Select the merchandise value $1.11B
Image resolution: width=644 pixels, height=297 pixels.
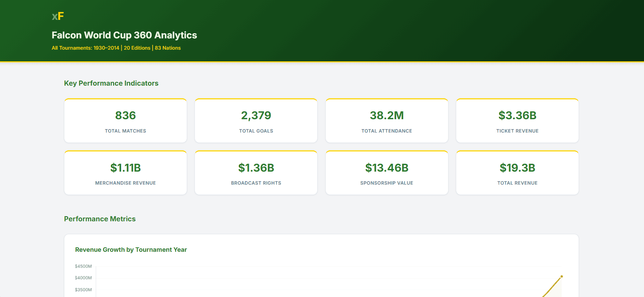(125, 168)
